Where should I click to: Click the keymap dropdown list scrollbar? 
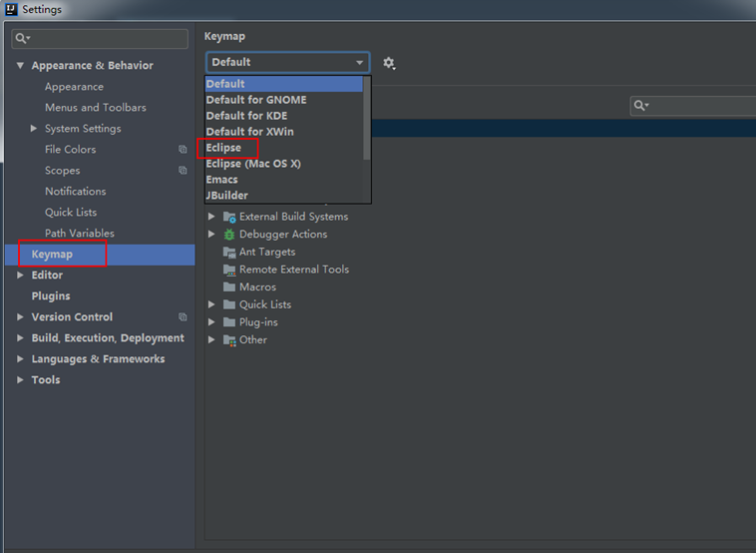click(367, 118)
